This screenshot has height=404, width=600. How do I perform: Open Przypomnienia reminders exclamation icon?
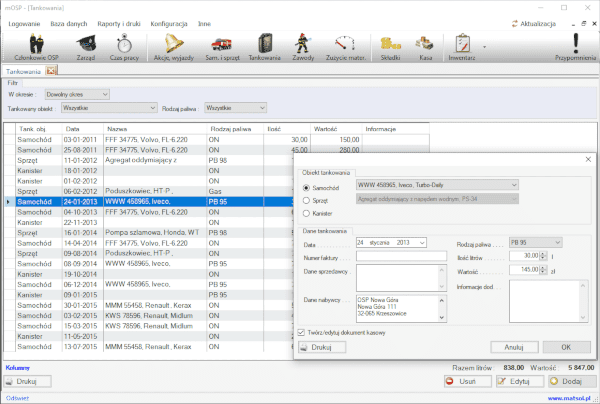[576, 47]
